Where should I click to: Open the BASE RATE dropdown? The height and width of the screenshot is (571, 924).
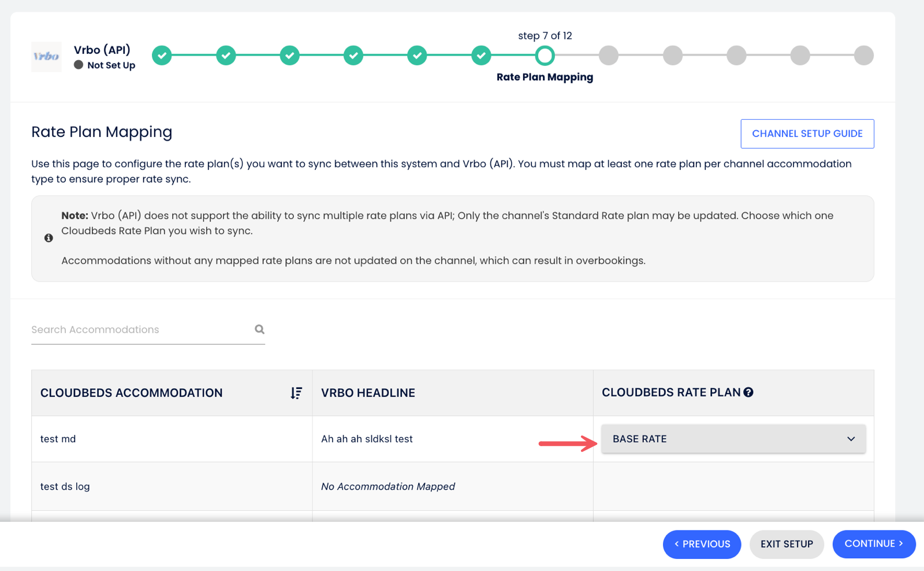[x=733, y=439]
